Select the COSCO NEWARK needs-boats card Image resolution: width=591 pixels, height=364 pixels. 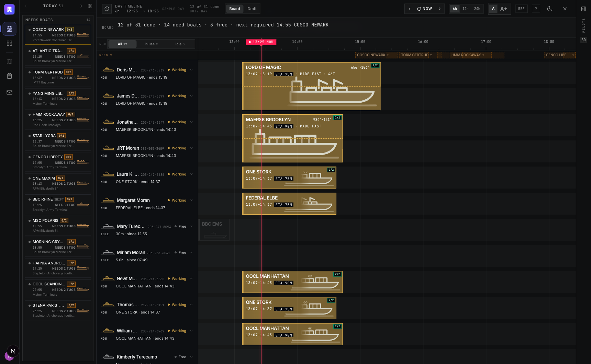click(58, 35)
